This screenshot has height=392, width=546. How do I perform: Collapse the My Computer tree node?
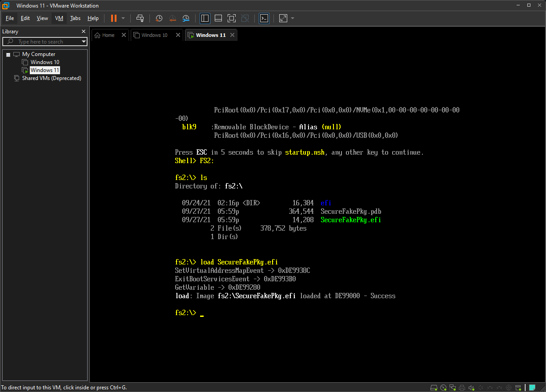pos(8,54)
